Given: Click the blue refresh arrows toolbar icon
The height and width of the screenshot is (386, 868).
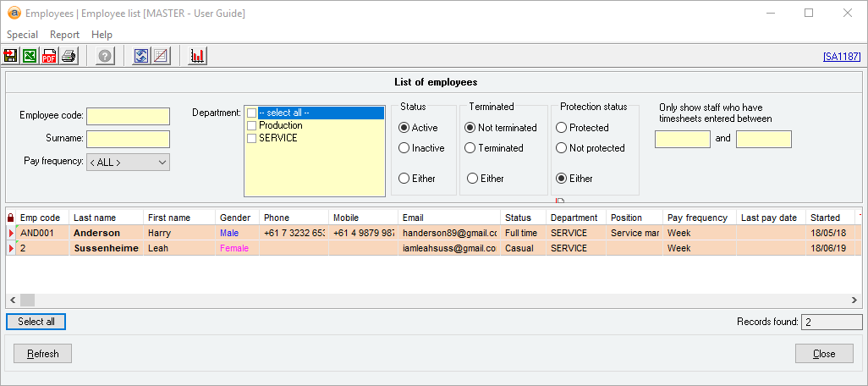Looking at the screenshot, I should coord(141,57).
